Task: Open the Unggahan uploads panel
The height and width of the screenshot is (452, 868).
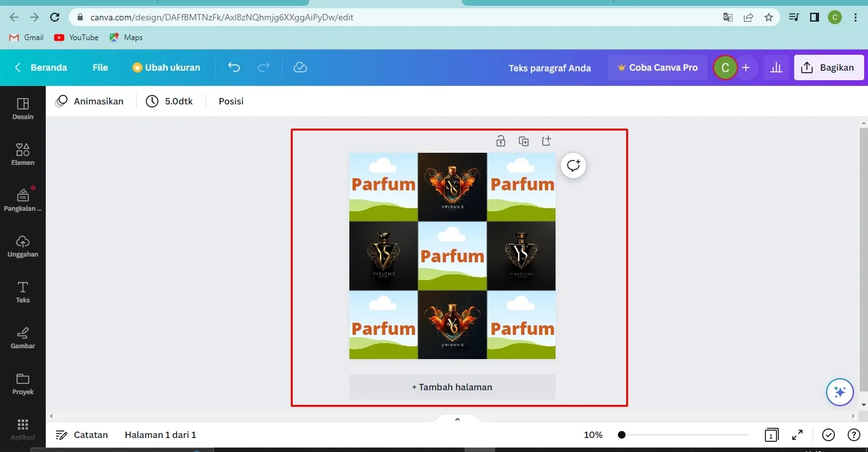Action: coord(23,246)
